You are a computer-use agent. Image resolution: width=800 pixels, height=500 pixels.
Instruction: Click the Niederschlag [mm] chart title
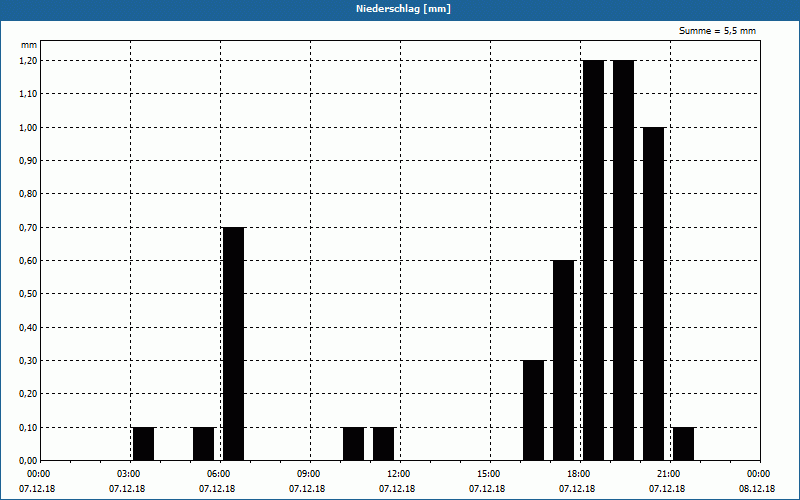399,9
